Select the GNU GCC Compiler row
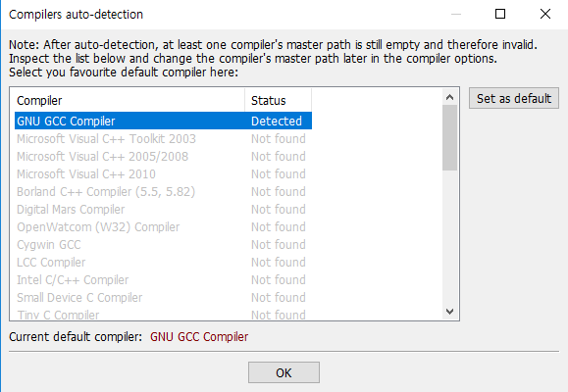 pyautogui.click(x=163, y=121)
